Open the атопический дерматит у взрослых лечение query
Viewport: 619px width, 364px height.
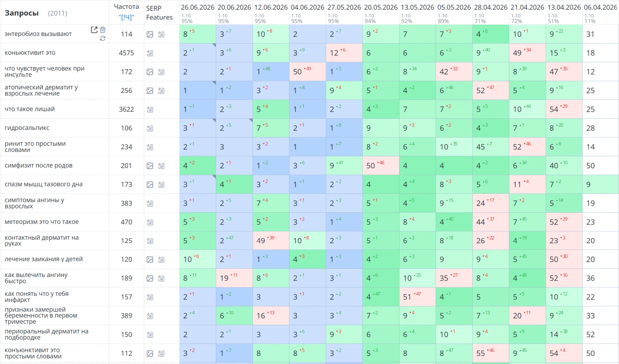click(41, 91)
